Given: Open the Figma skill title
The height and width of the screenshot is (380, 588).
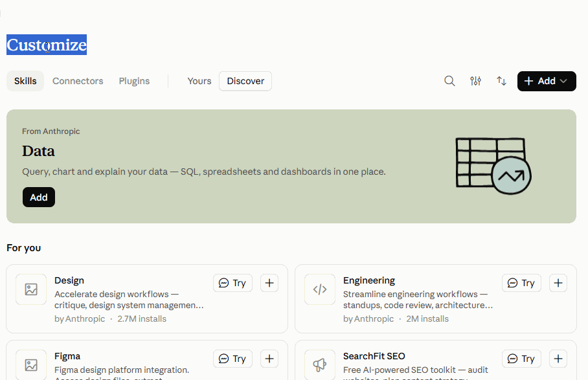Looking at the screenshot, I should point(67,356).
